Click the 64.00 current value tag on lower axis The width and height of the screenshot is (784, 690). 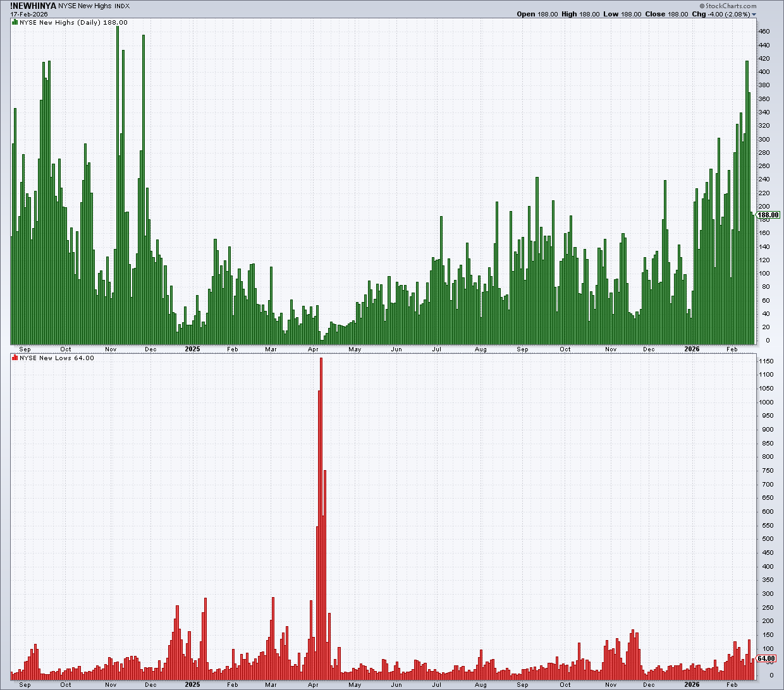[766, 658]
